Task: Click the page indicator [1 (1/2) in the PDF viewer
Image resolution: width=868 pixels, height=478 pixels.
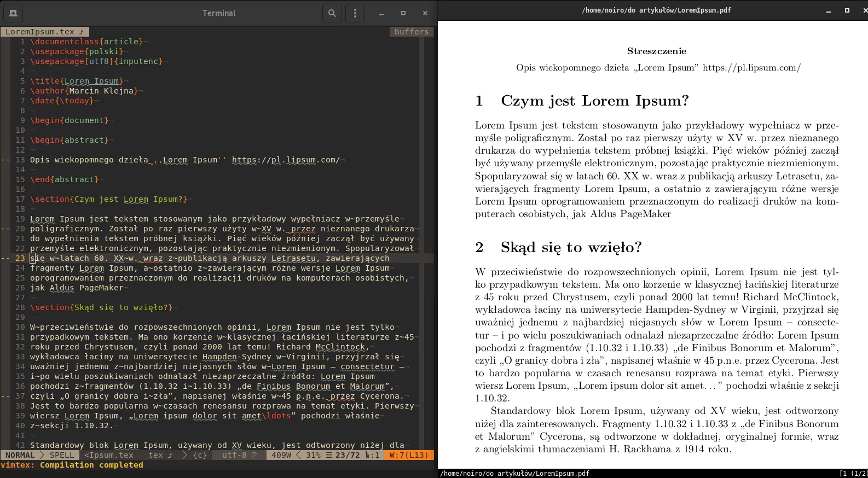Action: [853, 474]
